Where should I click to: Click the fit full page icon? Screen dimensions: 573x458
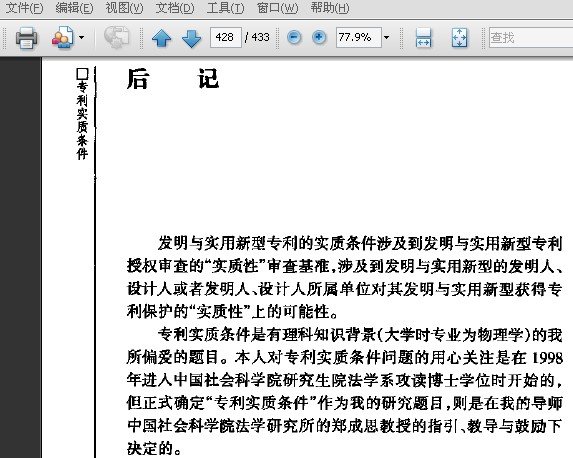pos(459,37)
